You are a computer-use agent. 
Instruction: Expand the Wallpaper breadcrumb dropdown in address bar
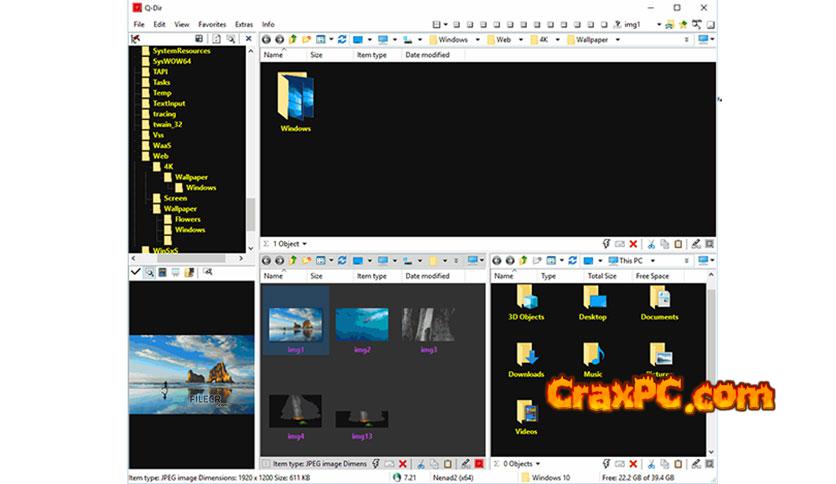(618, 40)
